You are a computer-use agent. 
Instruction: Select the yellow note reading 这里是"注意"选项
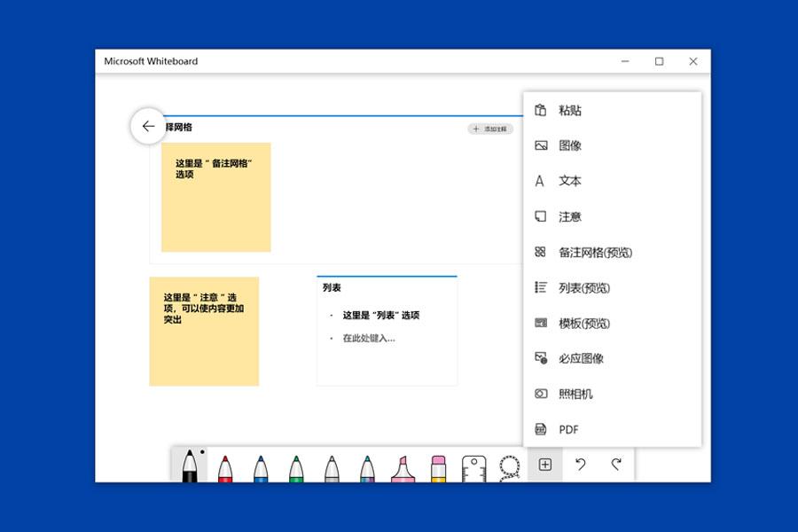(x=204, y=332)
